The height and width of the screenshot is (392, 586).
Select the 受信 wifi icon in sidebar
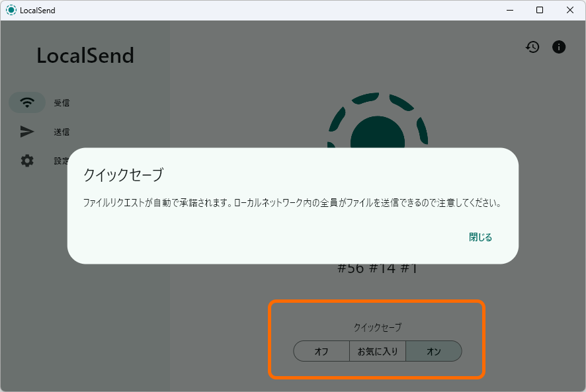coord(27,102)
